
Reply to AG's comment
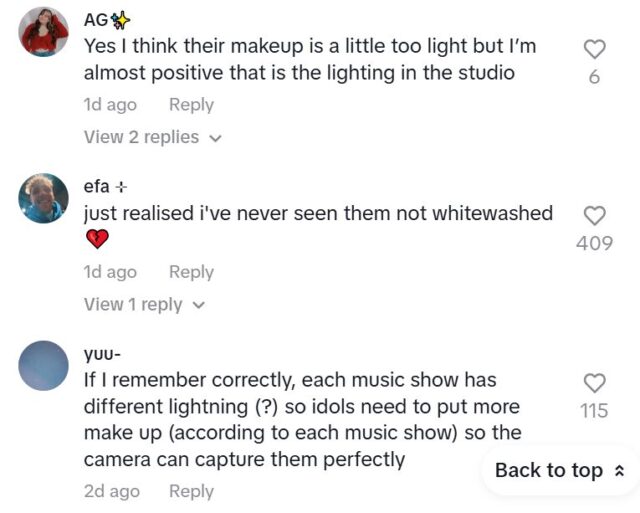191,104
